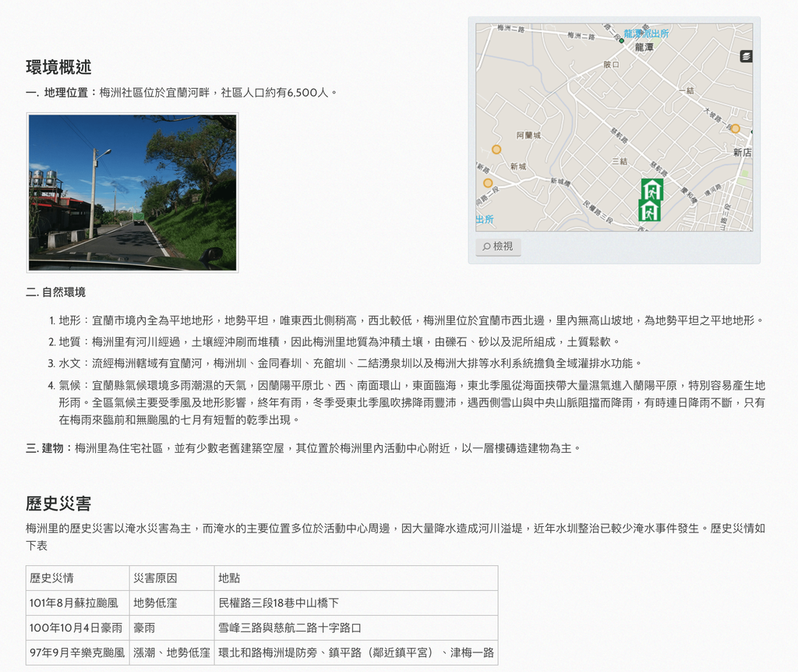Click the 環境概述 section heading
Viewport: 798px width, 672px height.
click(58, 67)
